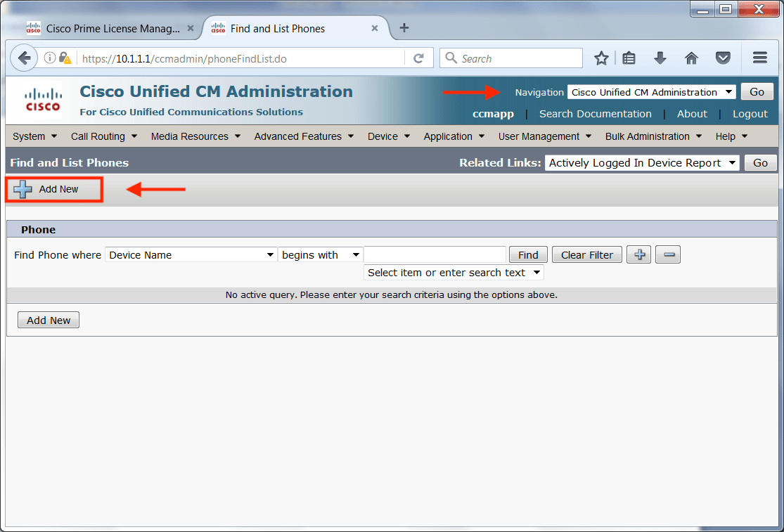Open the 'begins with' operator dropdown
The height and width of the screenshot is (532, 784).
tap(321, 255)
